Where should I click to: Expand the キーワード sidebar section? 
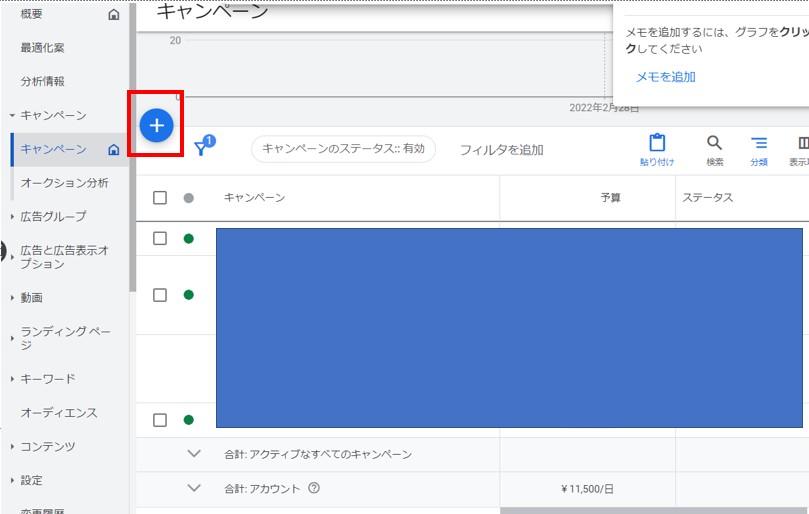tap(12, 379)
